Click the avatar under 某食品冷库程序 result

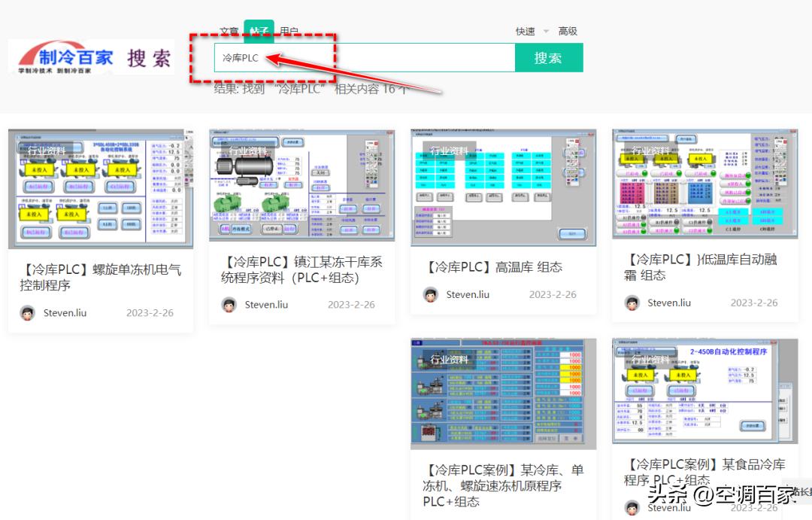633,508
